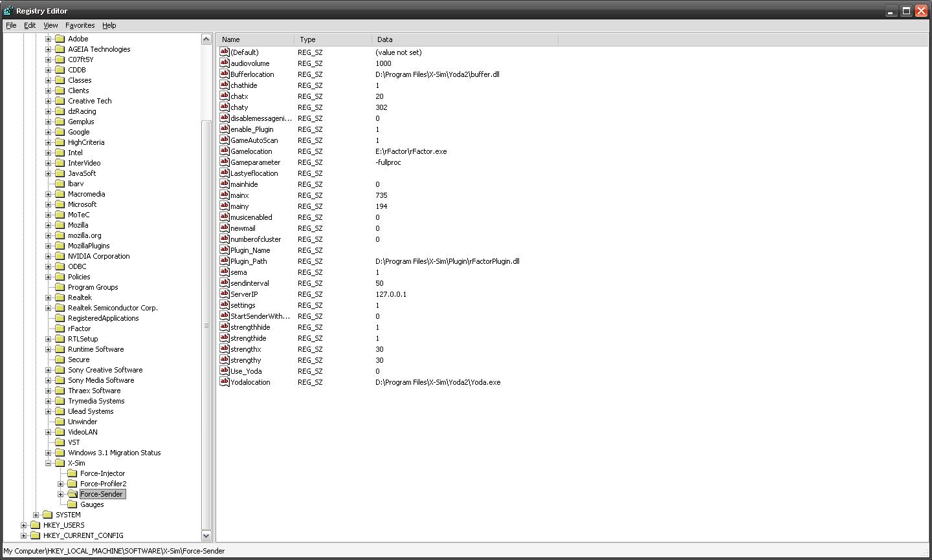Select the Sony Creative Software key
The width and height of the screenshot is (932, 560).
(105, 370)
